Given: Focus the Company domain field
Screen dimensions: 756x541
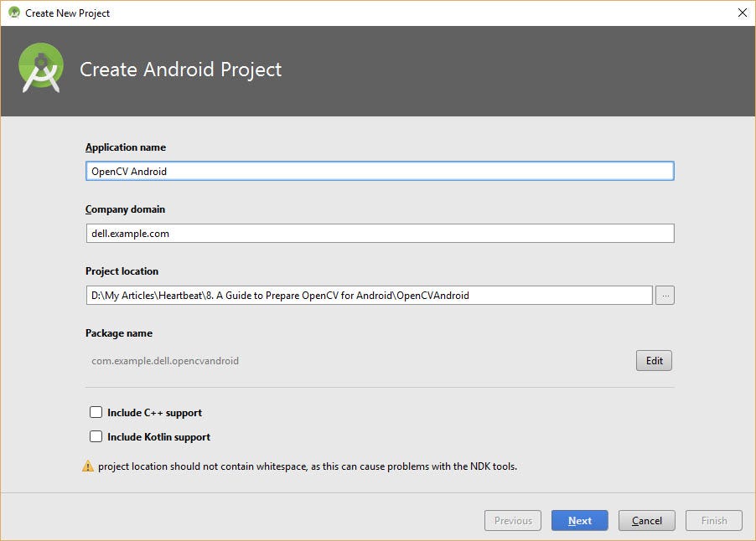Looking at the screenshot, I should [x=380, y=233].
